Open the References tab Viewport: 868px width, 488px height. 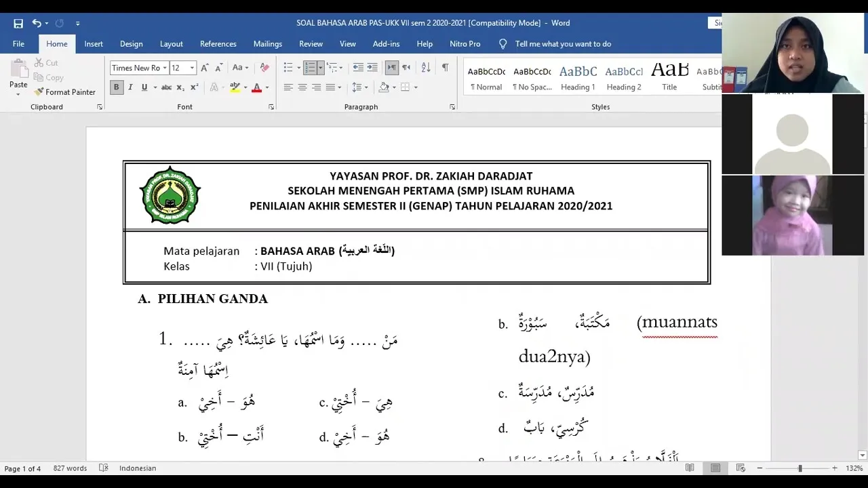(x=218, y=43)
